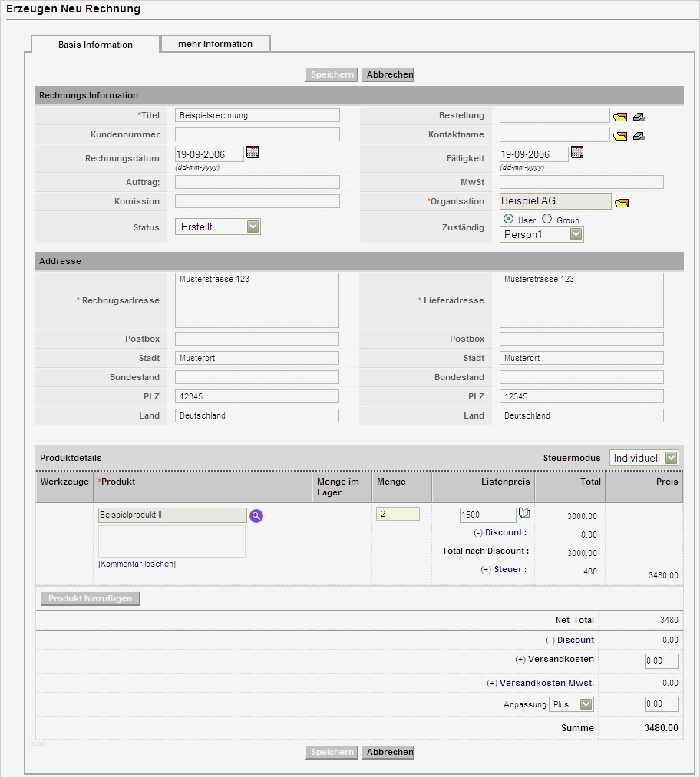This screenshot has width=700, height=778.
Task: Click the Beispielprodukt II product field
Action: (x=172, y=515)
